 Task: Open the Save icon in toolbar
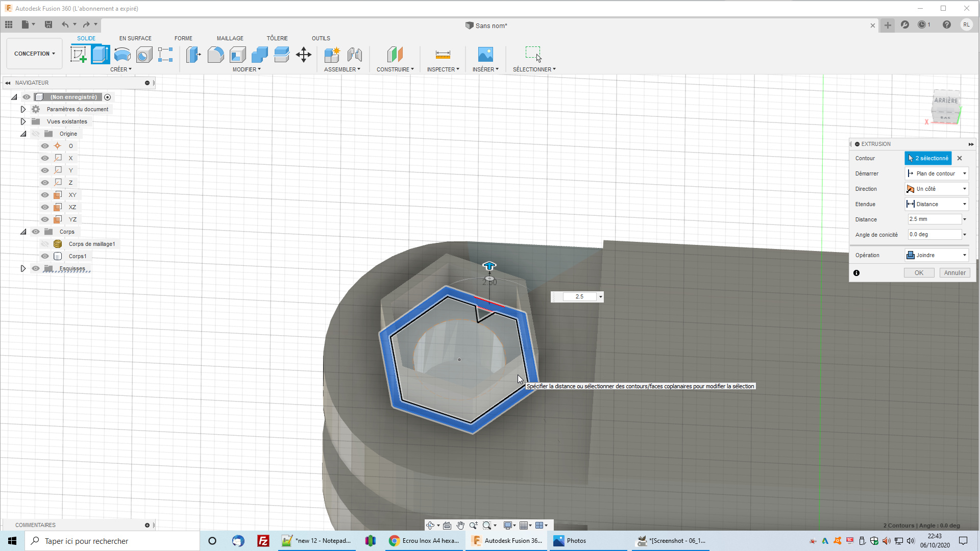click(48, 24)
